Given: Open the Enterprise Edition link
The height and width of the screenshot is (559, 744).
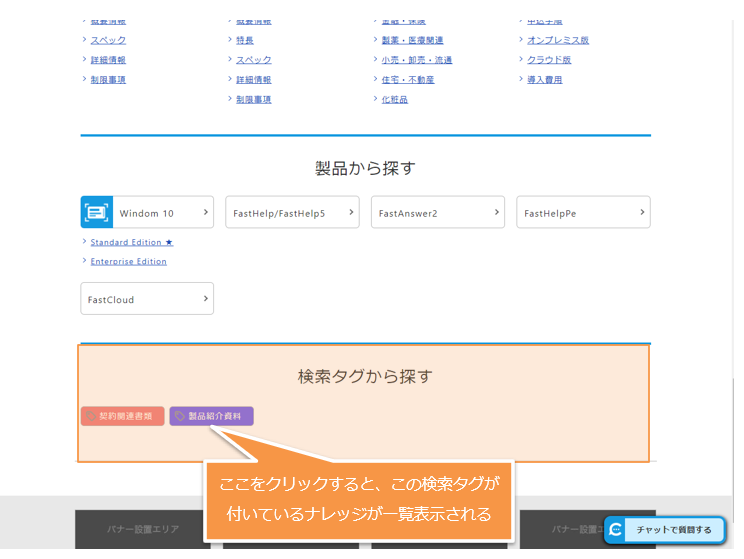Looking at the screenshot, I should [128, 261].
